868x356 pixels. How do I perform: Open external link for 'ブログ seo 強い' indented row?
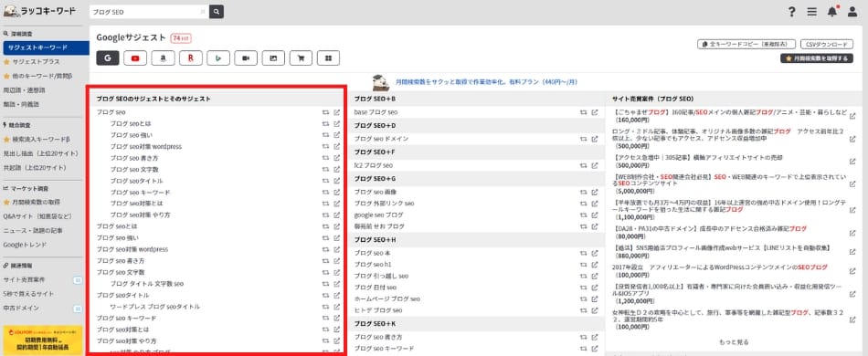pyautogui.click(x=336, y=135)
